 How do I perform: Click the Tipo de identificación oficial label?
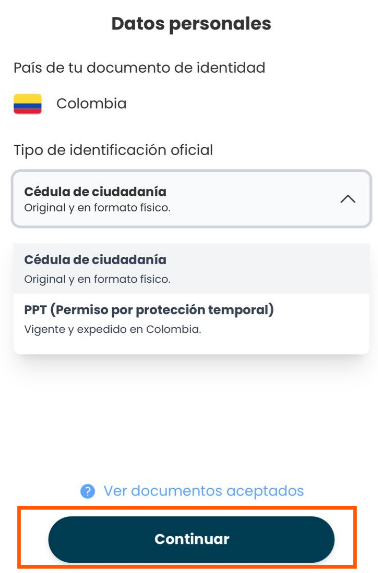(x=113, y=150)
